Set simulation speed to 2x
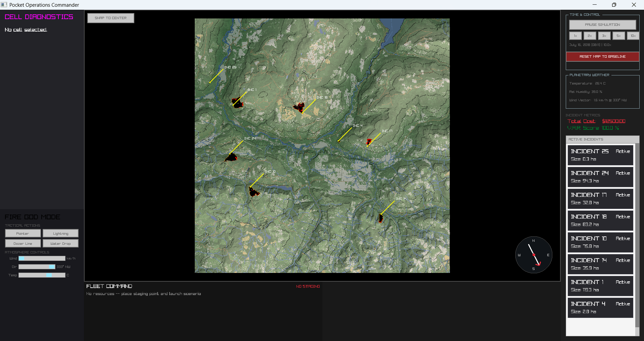Viewport: 644px width, 341px height. (x=590, y=36)
